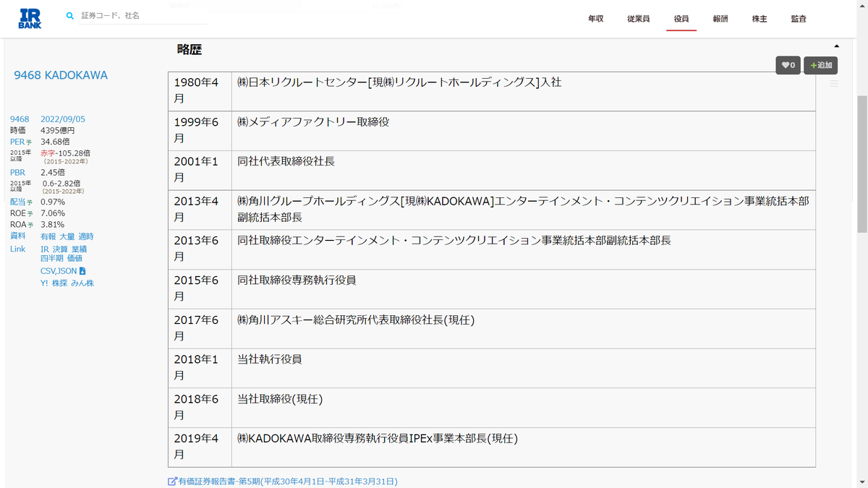Open 有価証券報告書-第5期 report link
The height and width of the screenshot is (488, 868).
[287, 481]
